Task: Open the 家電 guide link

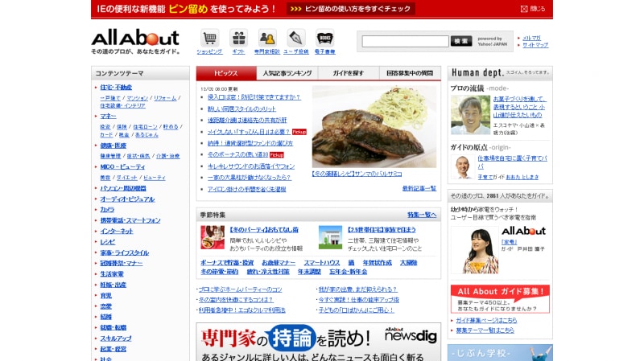Action: point(510,242)
